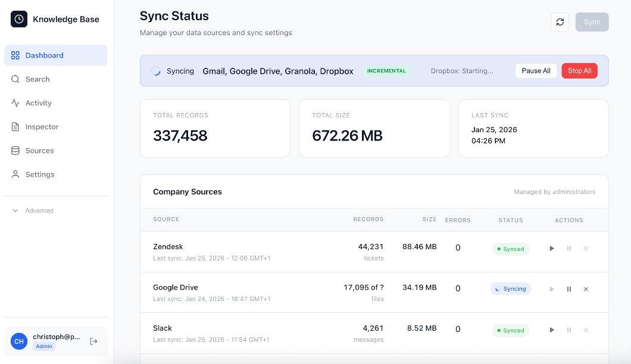Click the syncing spinner icon in banner

pos(156,71)
